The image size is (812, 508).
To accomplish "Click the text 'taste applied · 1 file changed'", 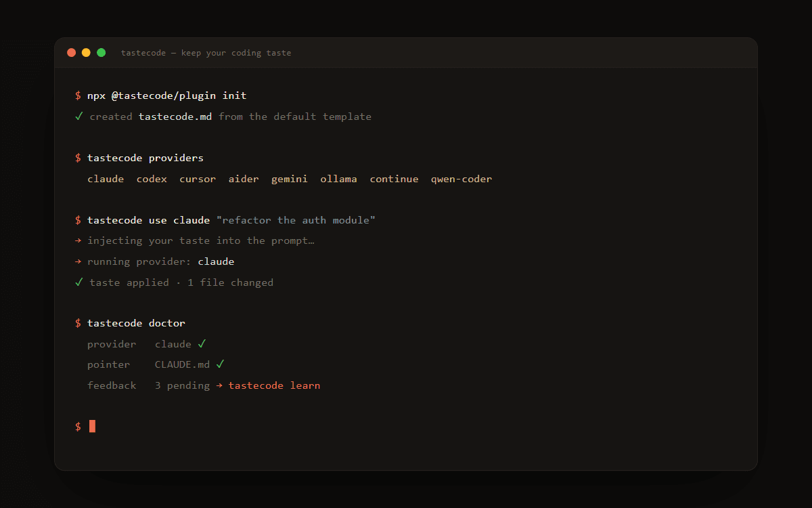I will pos(181,282).
